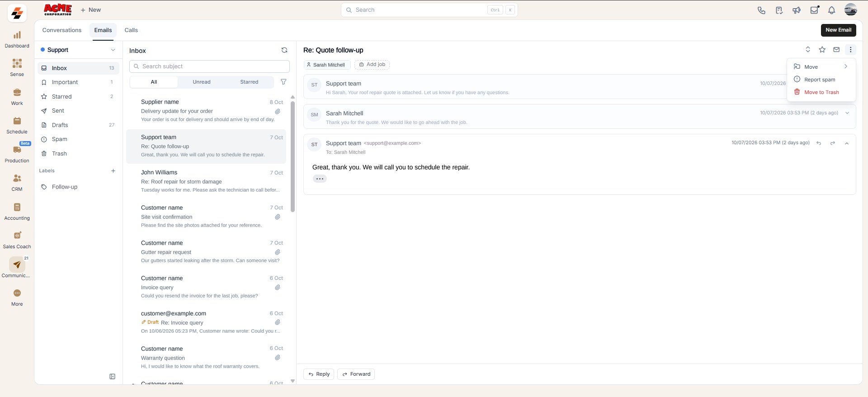Select Report spam from the menu
The image size is (868, 397).
pos(821,80)
